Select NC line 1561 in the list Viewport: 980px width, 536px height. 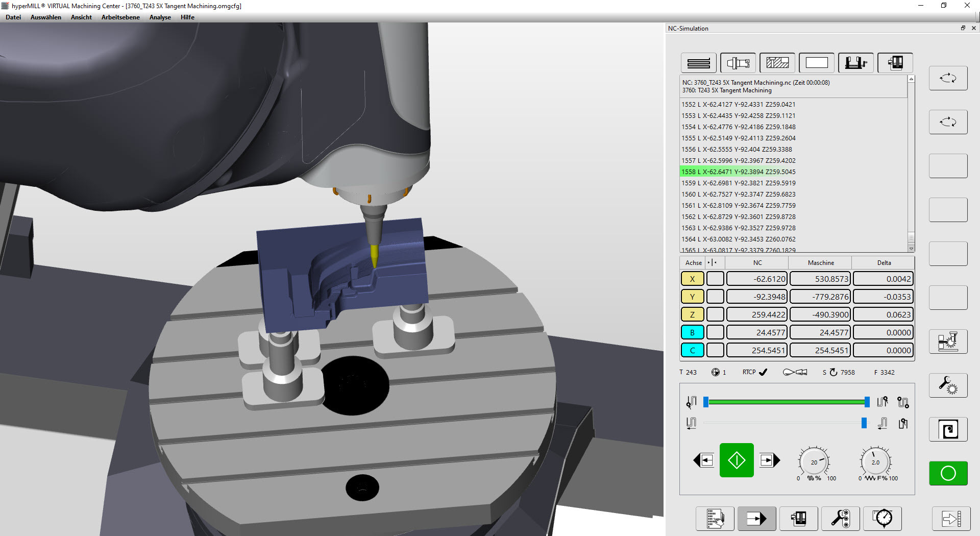738,205
